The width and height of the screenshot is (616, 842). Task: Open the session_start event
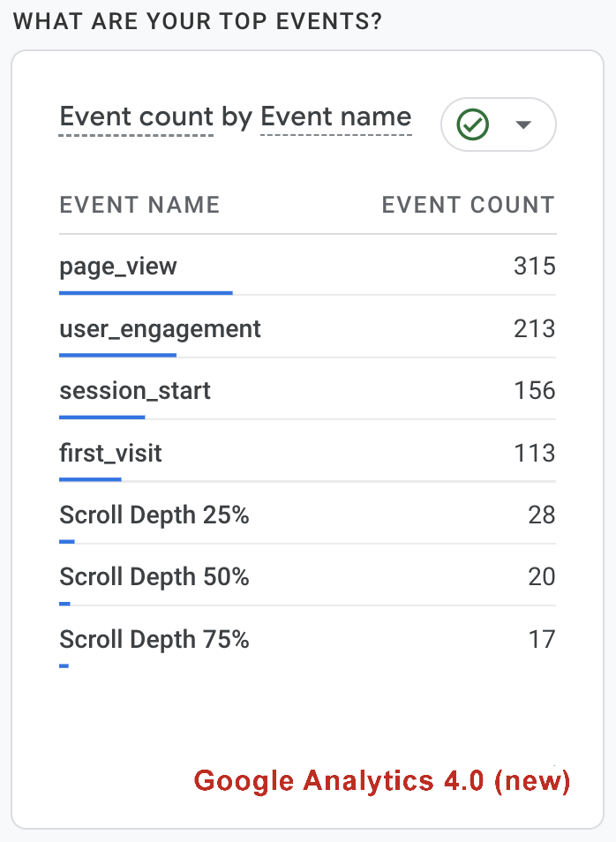135,391
